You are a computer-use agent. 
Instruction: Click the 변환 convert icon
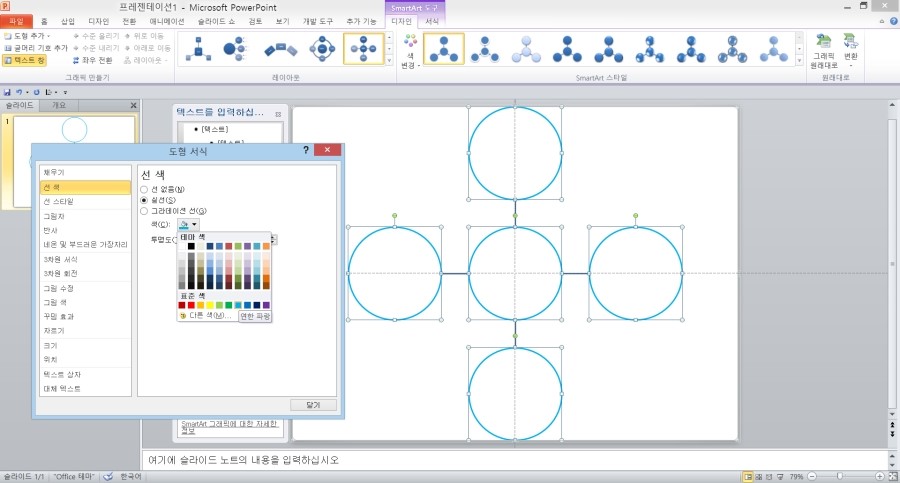(850, 48)
